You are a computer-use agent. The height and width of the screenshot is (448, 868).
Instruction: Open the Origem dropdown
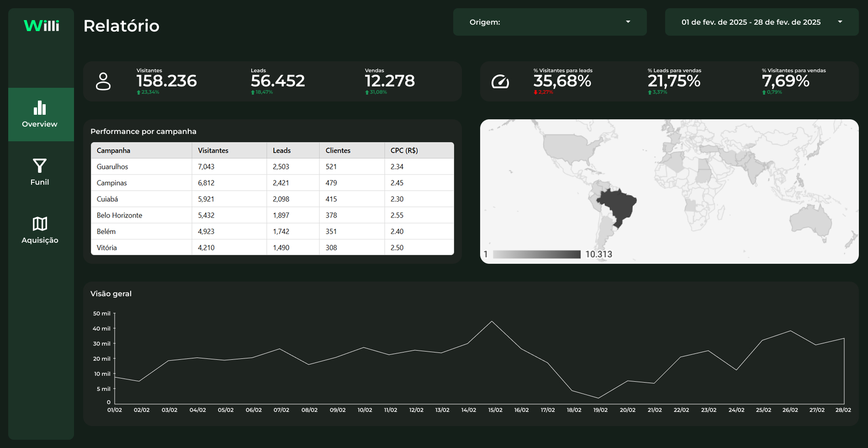[x=550, y=22]
